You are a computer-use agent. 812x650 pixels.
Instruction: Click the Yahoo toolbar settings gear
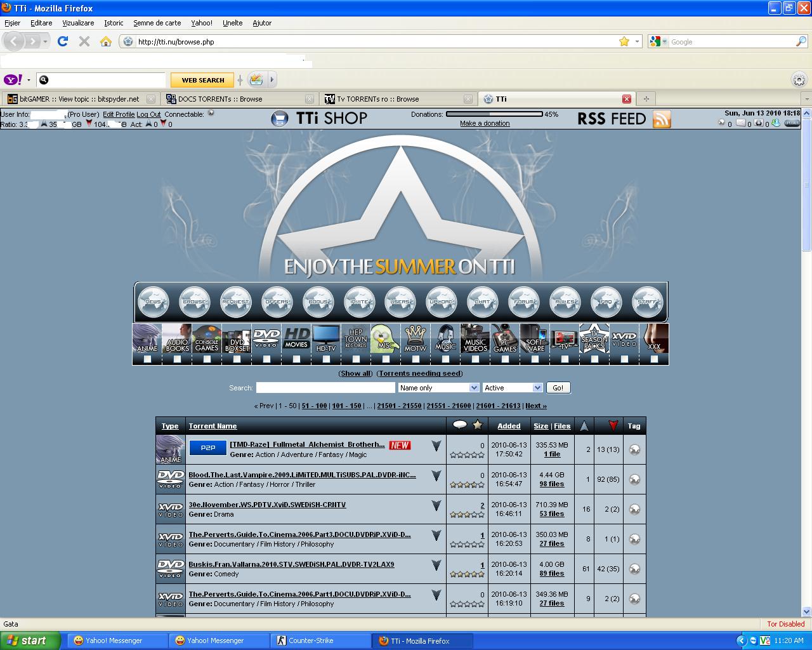click(x=799, y=80)
